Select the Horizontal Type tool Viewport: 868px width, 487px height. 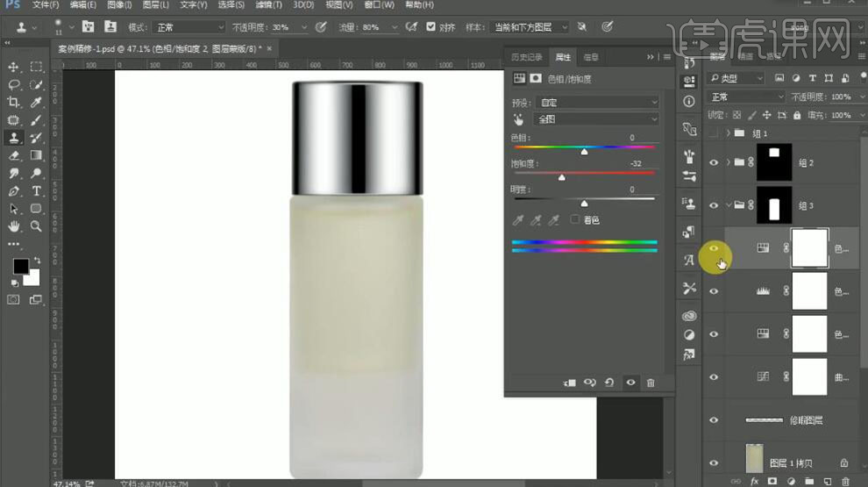36,191
